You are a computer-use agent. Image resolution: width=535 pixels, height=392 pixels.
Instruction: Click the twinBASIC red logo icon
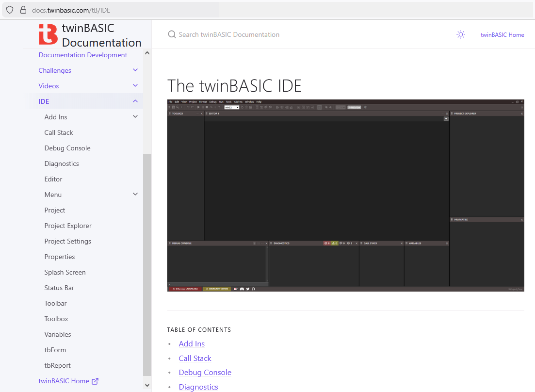point(48,34)
